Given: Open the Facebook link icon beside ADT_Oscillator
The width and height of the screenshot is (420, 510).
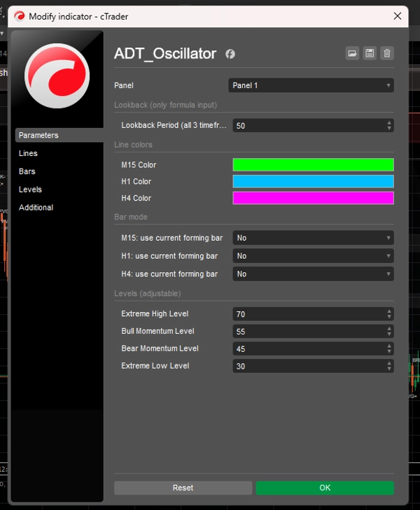Looking at the screenshot, I should tap(230, 54).
